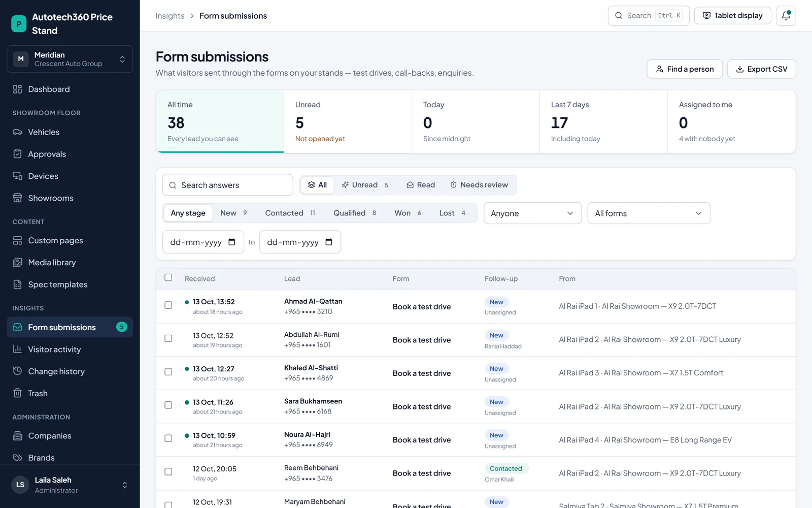Click the start date input field
This screenshot has height=508, width=812.
point(203,242)
